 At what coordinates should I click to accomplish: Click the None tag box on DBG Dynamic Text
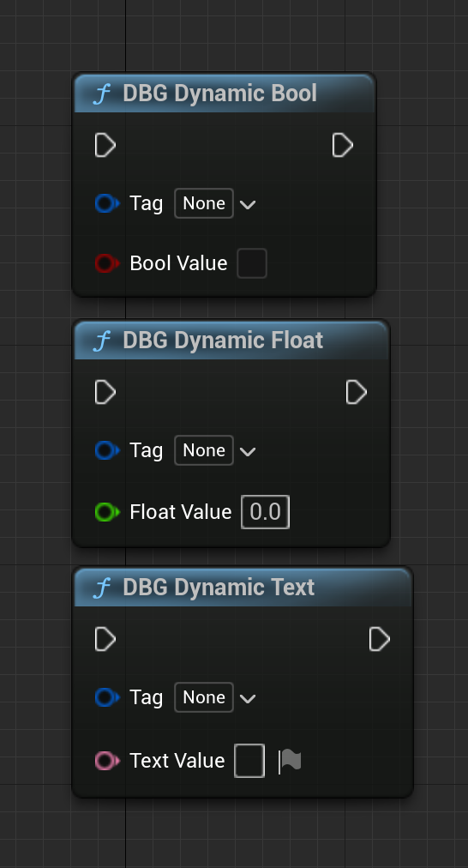(204, 697)
